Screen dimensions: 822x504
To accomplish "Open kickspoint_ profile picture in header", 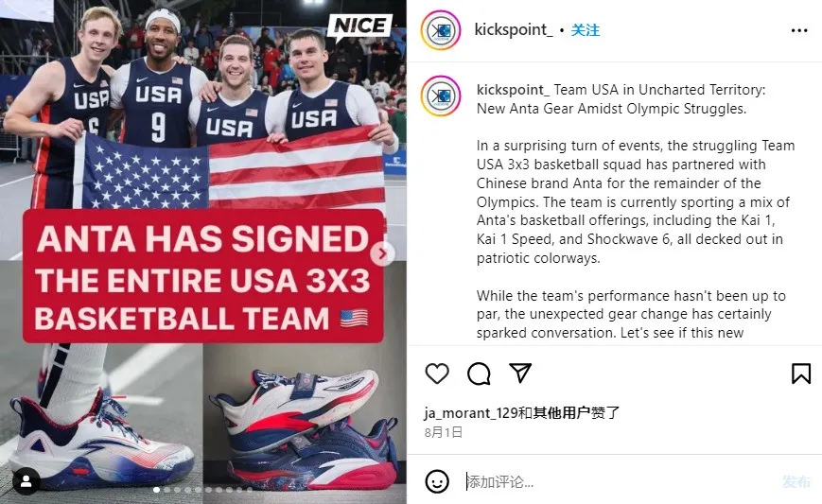I will [441, 30].
